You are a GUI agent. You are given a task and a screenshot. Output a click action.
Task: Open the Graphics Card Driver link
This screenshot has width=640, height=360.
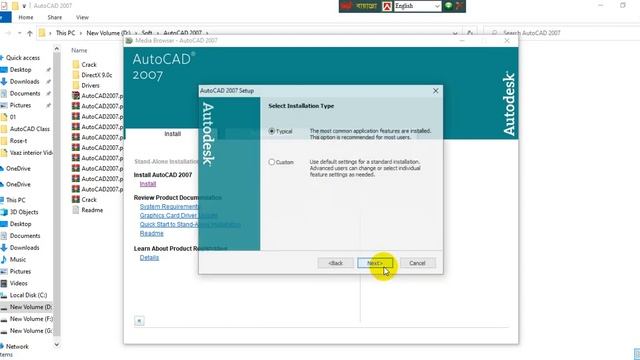179,216
